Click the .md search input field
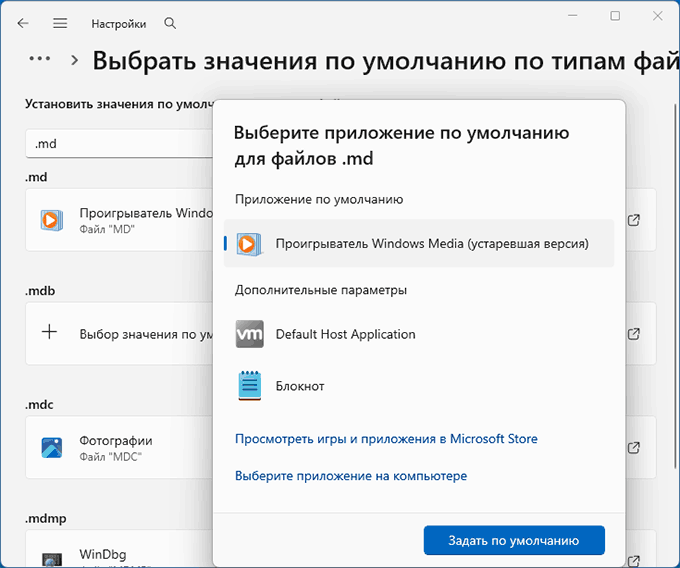The width and height of the screenshot is (680, 568). point(119,144)
